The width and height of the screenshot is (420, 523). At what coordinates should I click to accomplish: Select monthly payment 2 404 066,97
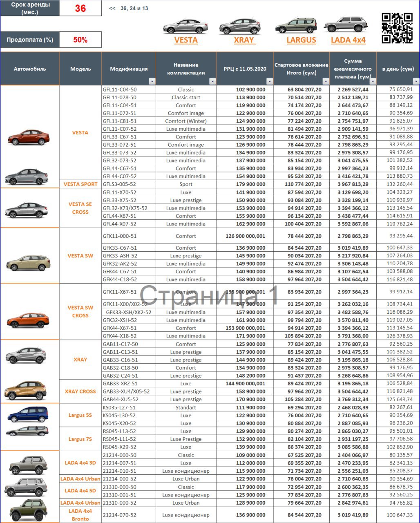click(x=353, y=455)
